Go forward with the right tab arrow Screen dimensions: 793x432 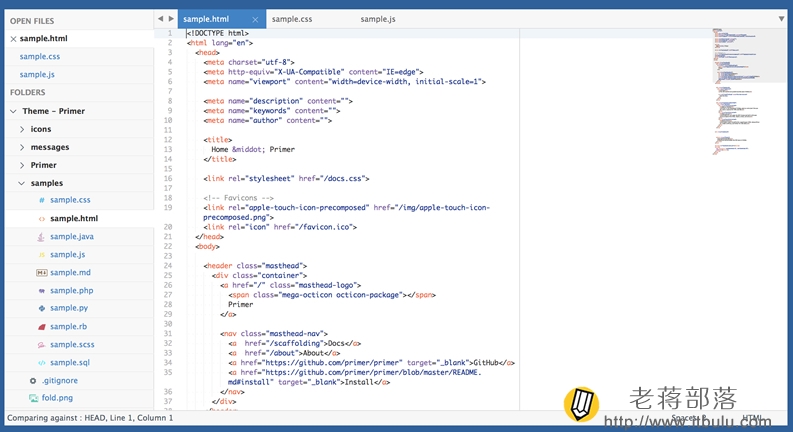click(x=171, y=19)
